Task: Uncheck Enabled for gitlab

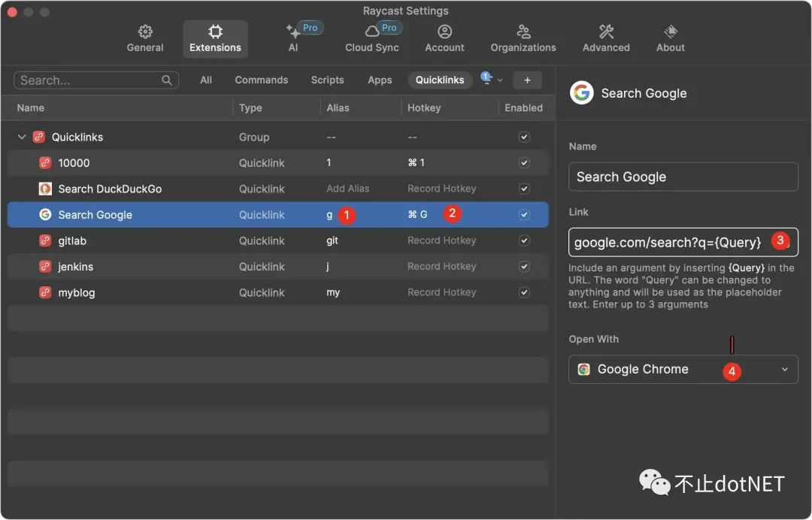Action: coord(524,240)
